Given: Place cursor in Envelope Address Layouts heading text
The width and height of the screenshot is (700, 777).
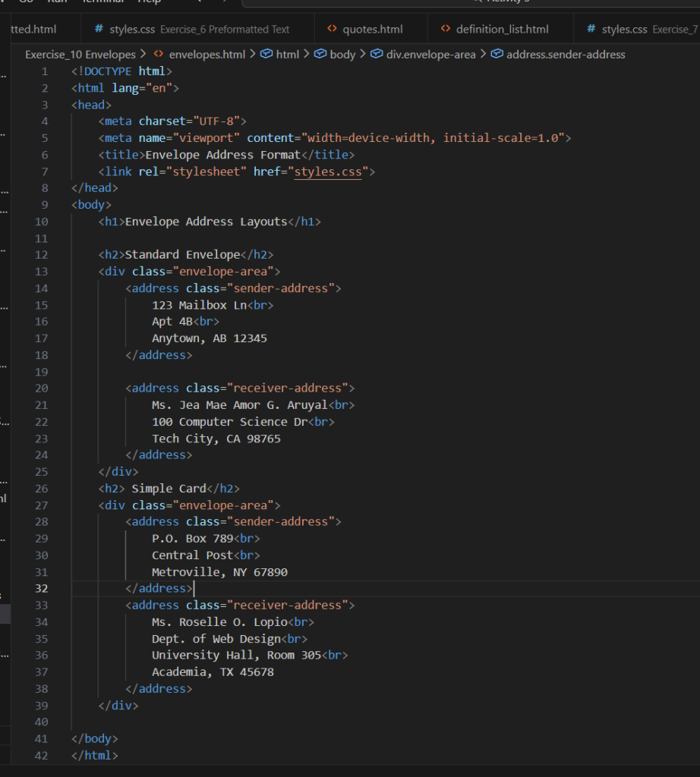Looking at the screenshot, I should click(x=205, y=222).
